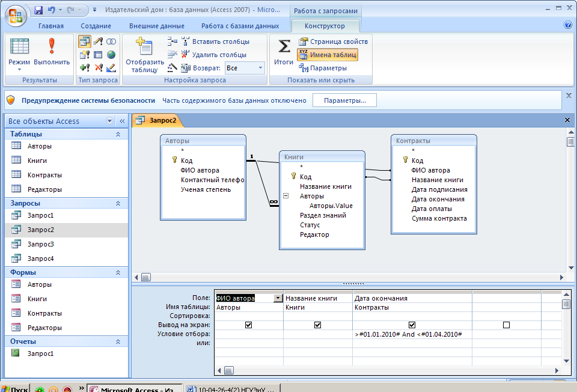Toggle Имена таблиц table names row

[x=328, y=55]
